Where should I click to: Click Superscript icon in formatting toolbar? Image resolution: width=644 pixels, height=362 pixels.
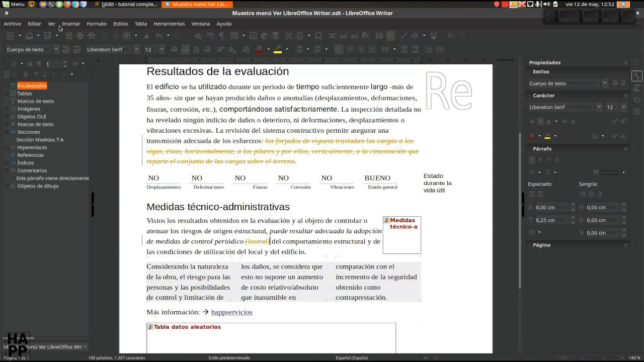(220, 49)
